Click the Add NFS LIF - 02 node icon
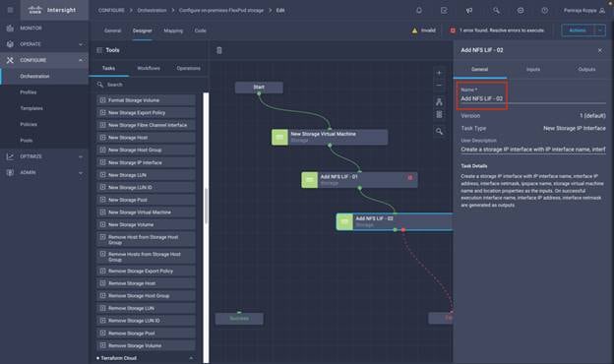This screenshot has width=614, height=364. 344,222
